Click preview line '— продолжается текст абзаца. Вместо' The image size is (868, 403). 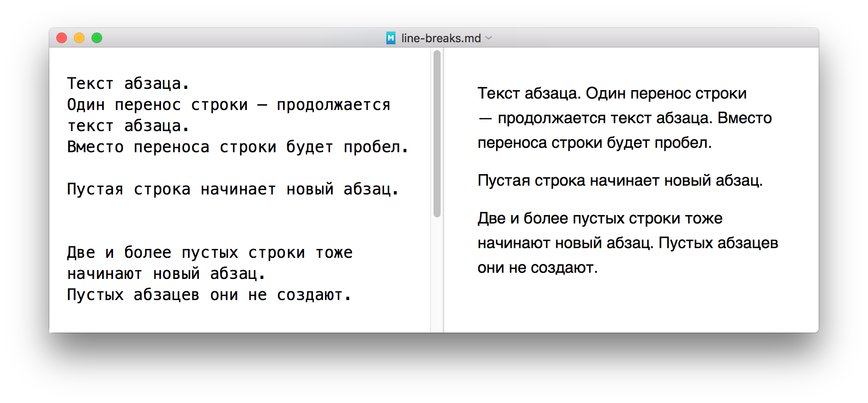tap(625, 118)
